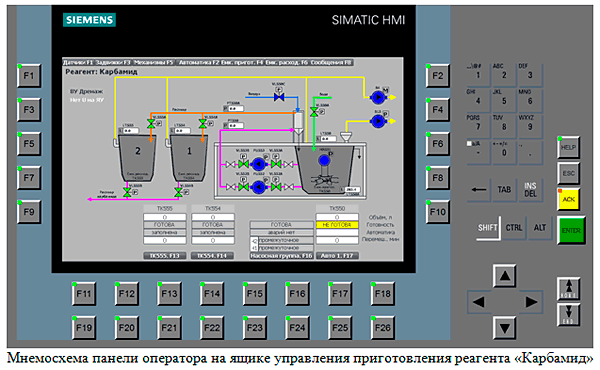
Task: Click the Насосная группа. F16 button
Action: point(281,256)
